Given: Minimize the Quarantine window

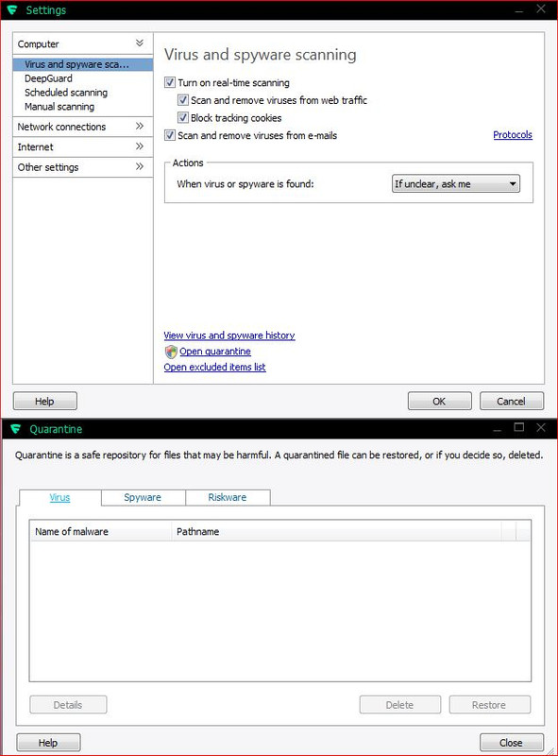Looking at the screenshot, I should click(x=498, y=429).
